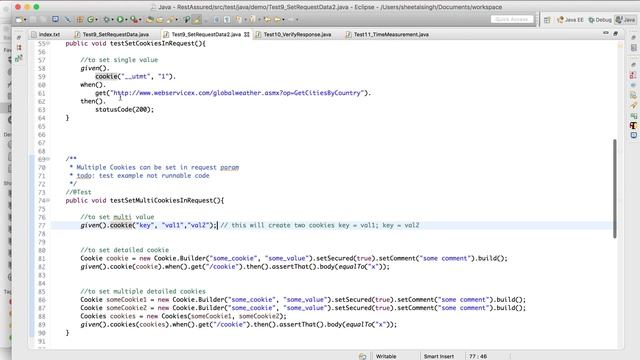Image resolution: width=640 pixels, height=360 pixels.
Task: Click the Restore icon in left trim bar
Action: click(19, 38)
